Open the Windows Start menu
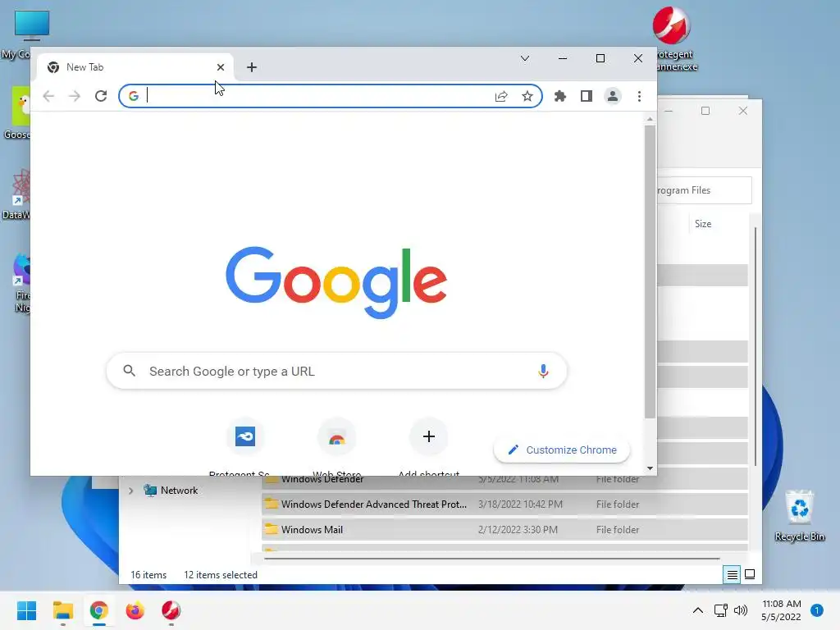 point(26,610)
